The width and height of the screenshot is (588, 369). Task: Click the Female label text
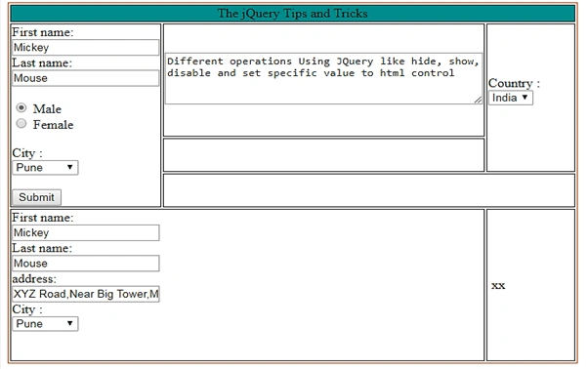(x=54, y=125)
